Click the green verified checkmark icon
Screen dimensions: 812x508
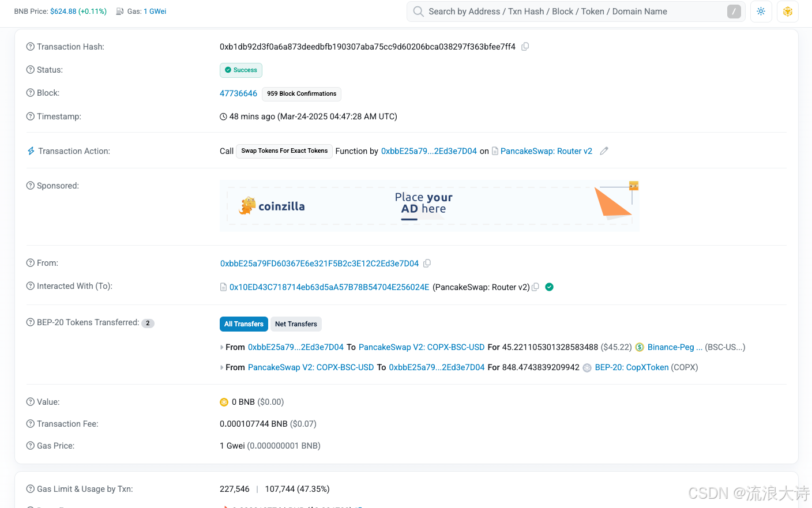click(549, 287)
